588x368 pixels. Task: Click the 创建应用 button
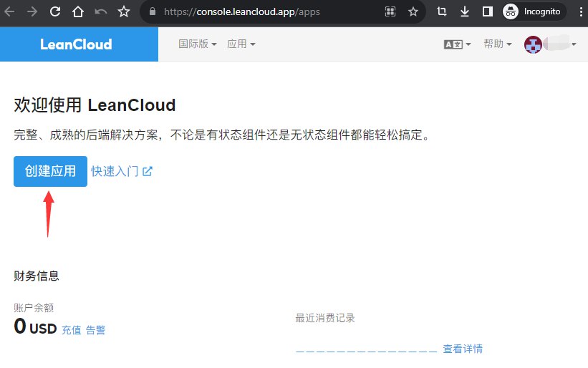point(50,172)
